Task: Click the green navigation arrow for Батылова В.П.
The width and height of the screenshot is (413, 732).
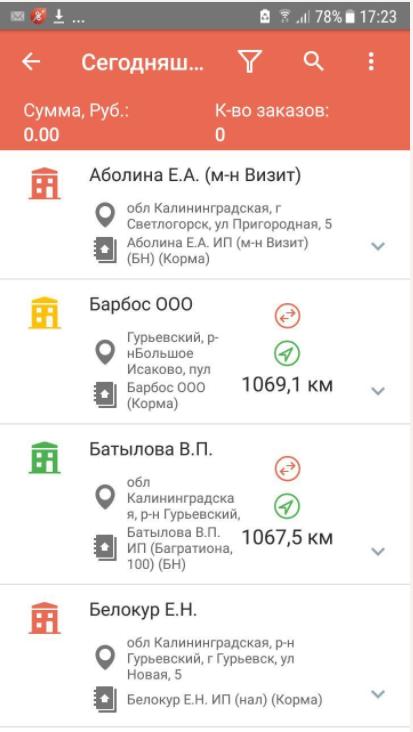Action: (287, 507)
